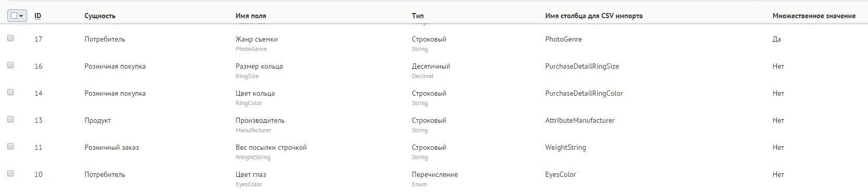Open the Размер кольца field entry
This screenshot has height=193, width=868.
259,66
